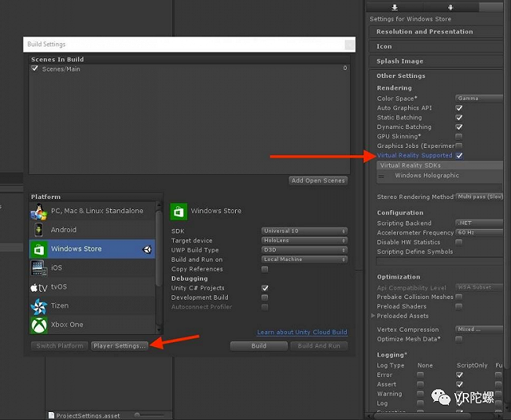The width and height of the screenshot is (511, 420).
Task: Click the Windows Store platform icon
Action: tap(39, 249)
